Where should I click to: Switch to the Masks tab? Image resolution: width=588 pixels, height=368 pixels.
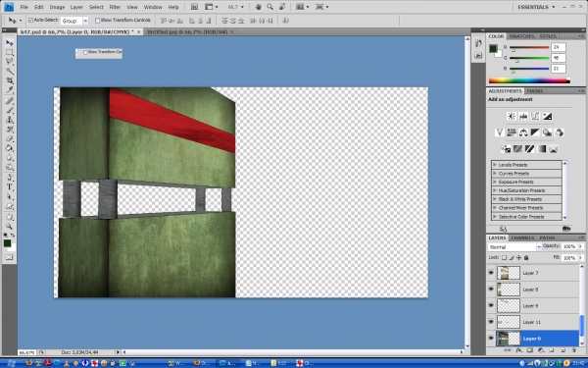click(x=534, y=91)
